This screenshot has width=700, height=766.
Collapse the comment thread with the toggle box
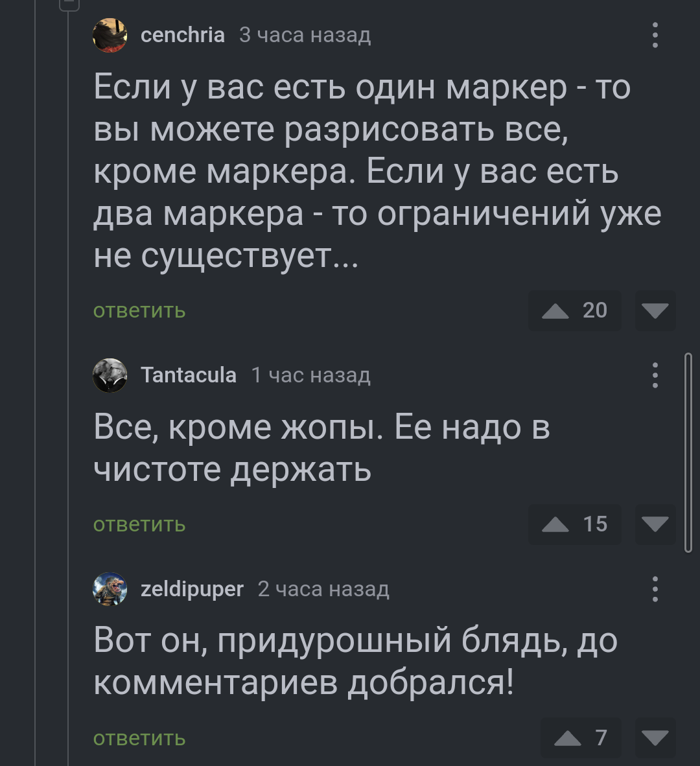tap(69, 4)
